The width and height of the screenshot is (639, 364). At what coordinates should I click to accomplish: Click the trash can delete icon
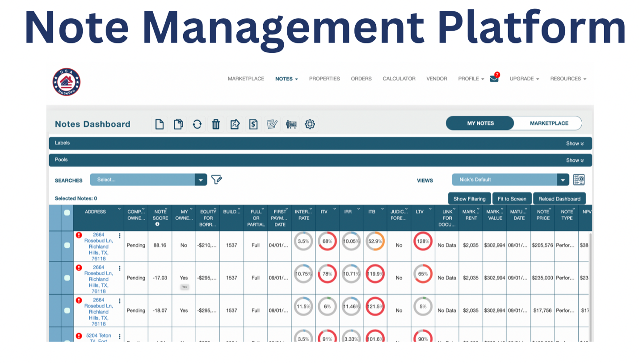coord(216,124)
